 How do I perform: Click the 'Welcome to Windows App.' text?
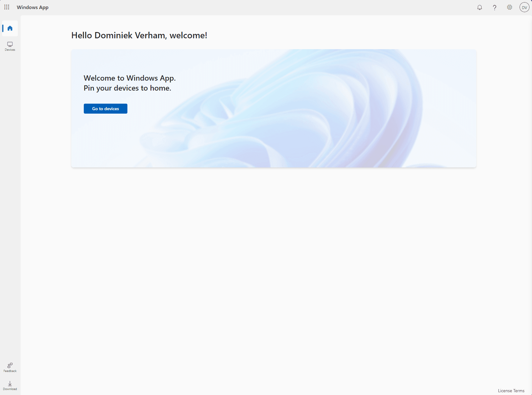(130, 78)
